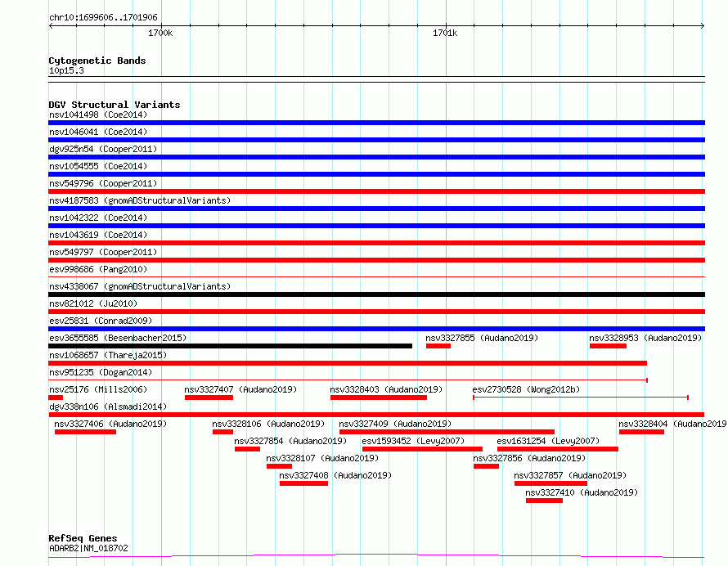
Task: Open the esv2730528 (Wong2012b) label
Action: (526, 389)
